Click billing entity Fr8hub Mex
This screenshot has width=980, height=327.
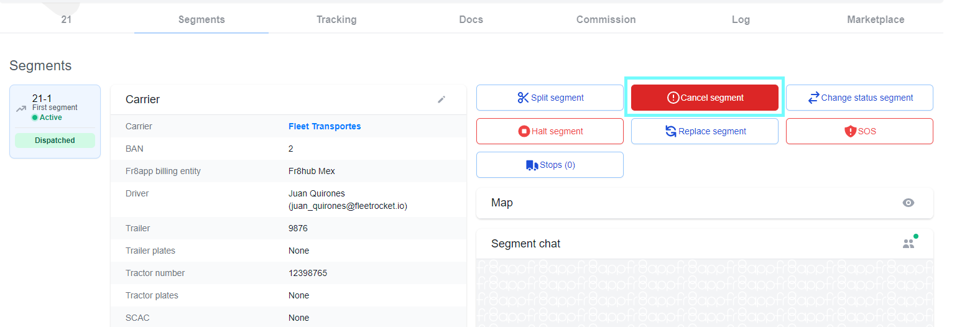pos(312,171)
